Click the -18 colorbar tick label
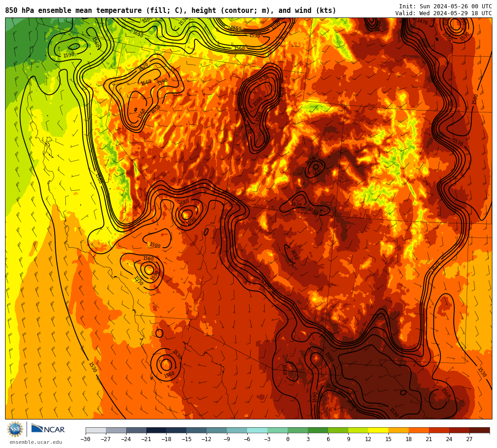 point(167,439)
